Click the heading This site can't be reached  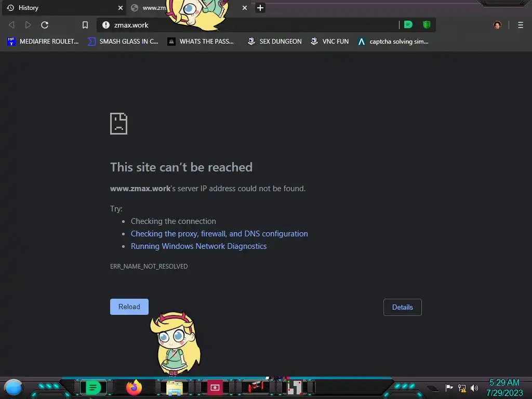(x=181, y=167)
